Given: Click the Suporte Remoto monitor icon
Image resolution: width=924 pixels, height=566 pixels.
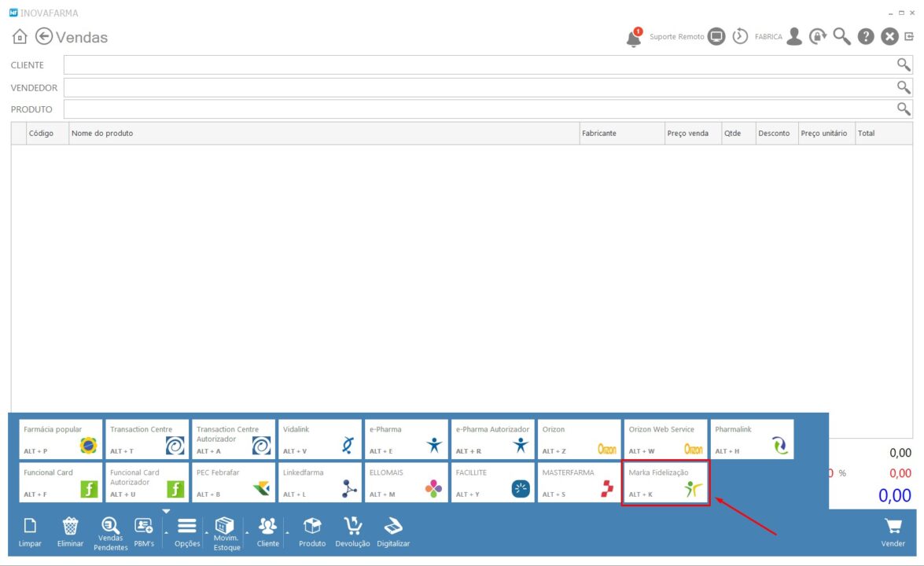Looking at the screenshot, I should (716, 37).
